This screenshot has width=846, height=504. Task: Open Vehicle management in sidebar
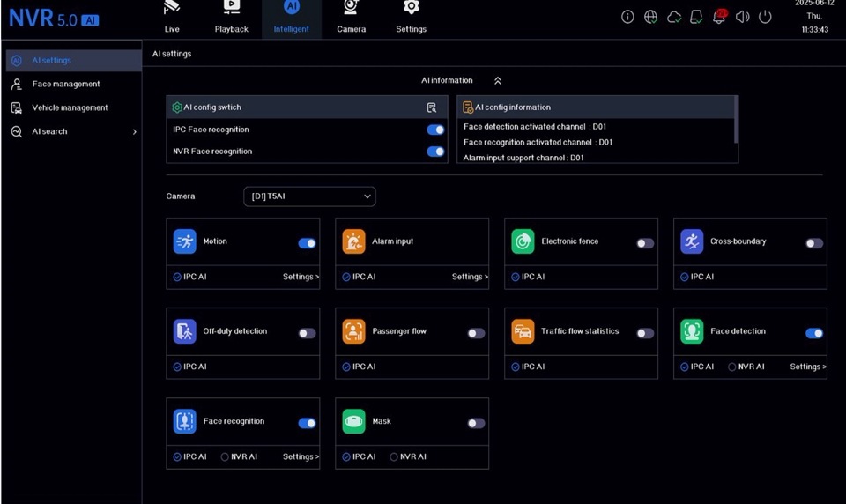(x=74, y=107)
